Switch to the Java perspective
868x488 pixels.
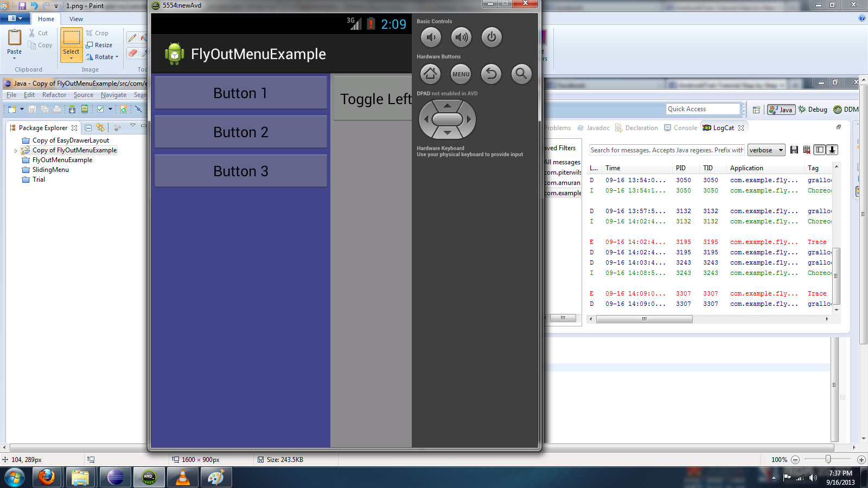coord(781,110)
